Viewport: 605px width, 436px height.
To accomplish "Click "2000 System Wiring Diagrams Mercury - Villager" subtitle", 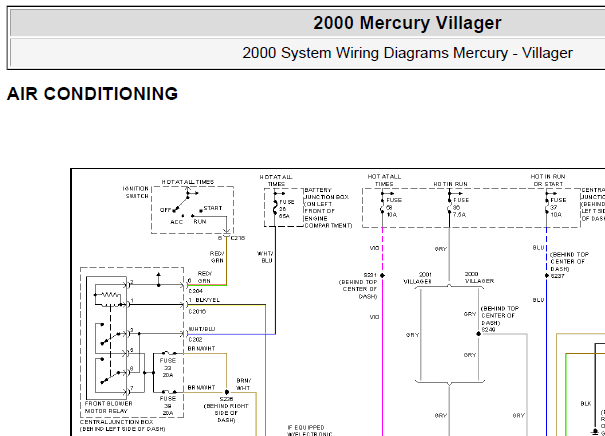I will [x=407, y=53].
